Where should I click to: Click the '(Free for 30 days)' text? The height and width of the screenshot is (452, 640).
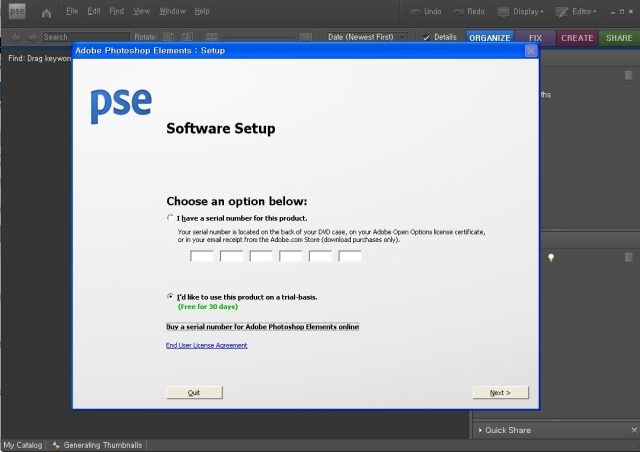point(208,307)
